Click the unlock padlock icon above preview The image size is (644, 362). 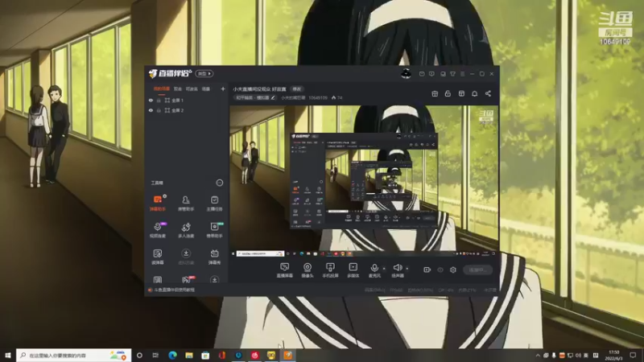click(448, 93)
